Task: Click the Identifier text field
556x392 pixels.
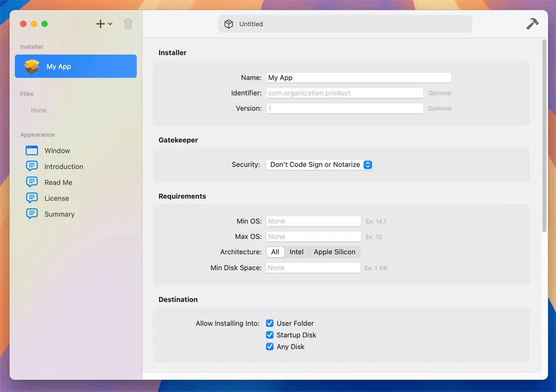Action: click(x=344, y=93)
